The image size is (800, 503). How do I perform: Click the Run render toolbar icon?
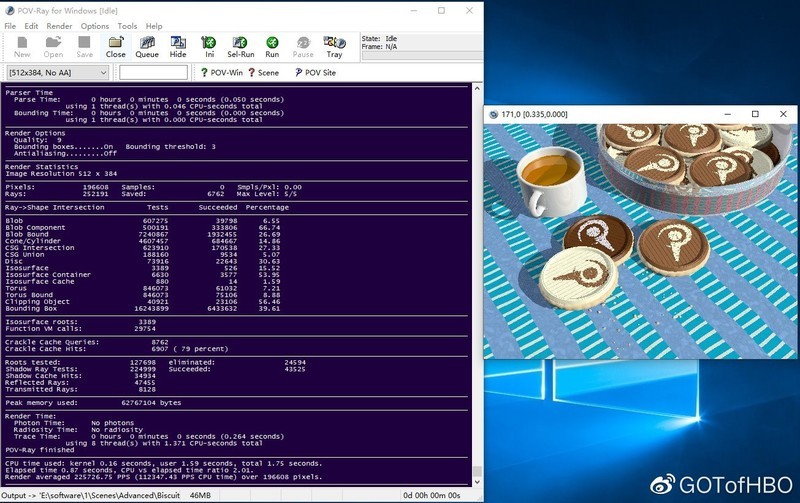pos(272,46)
